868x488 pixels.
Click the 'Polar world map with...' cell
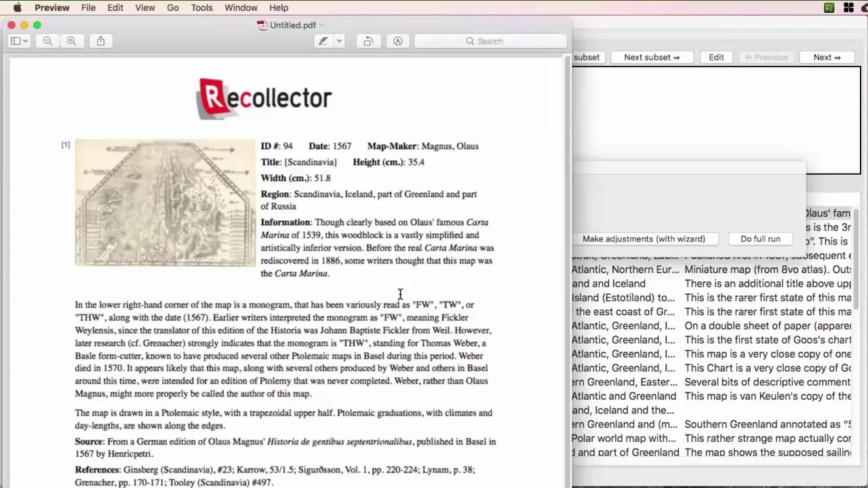coord(625,438)
